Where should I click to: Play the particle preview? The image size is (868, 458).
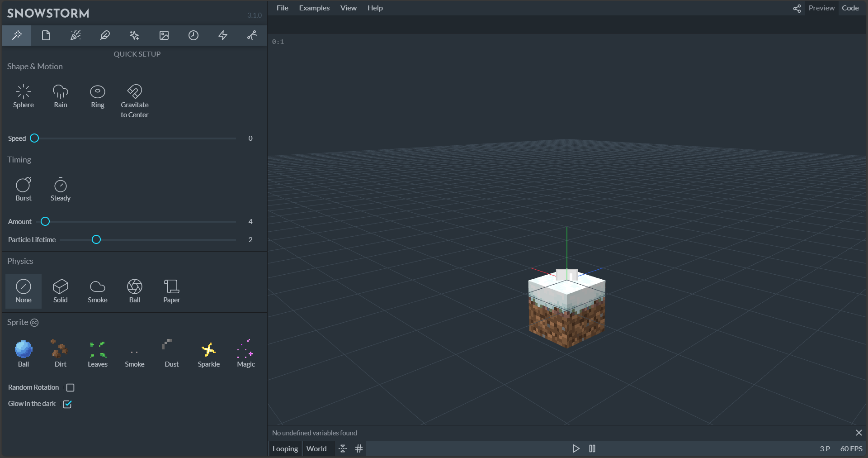click(576, 449)
